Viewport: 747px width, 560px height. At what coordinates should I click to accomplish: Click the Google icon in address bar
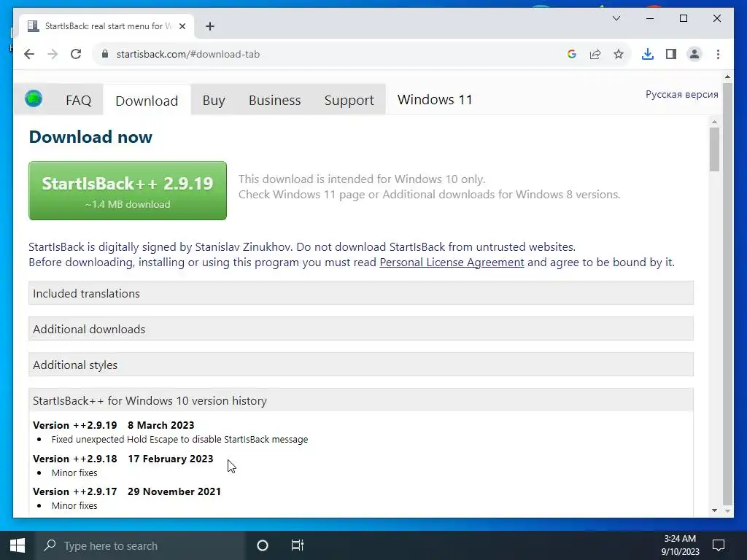point(572,54)
